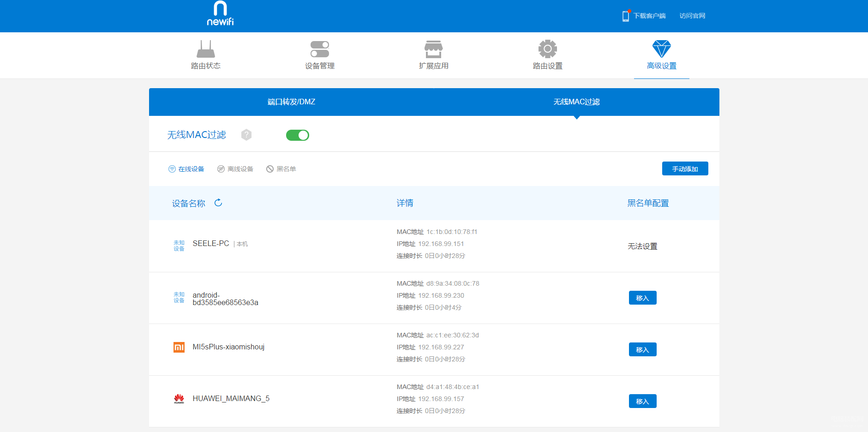The height and width of the screenshot is (432, 868).
Task: Open device management (设备管理) icon
Action: pyautogui.click(x=320, y=49)
